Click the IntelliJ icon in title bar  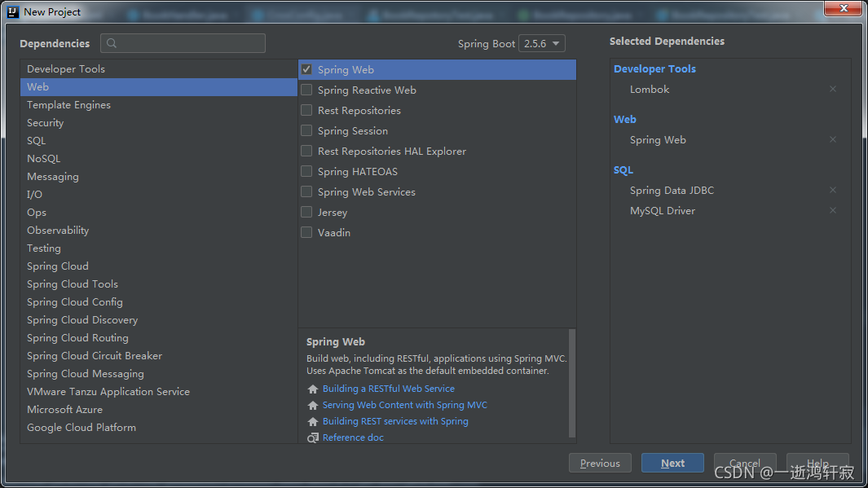(12, 11)
